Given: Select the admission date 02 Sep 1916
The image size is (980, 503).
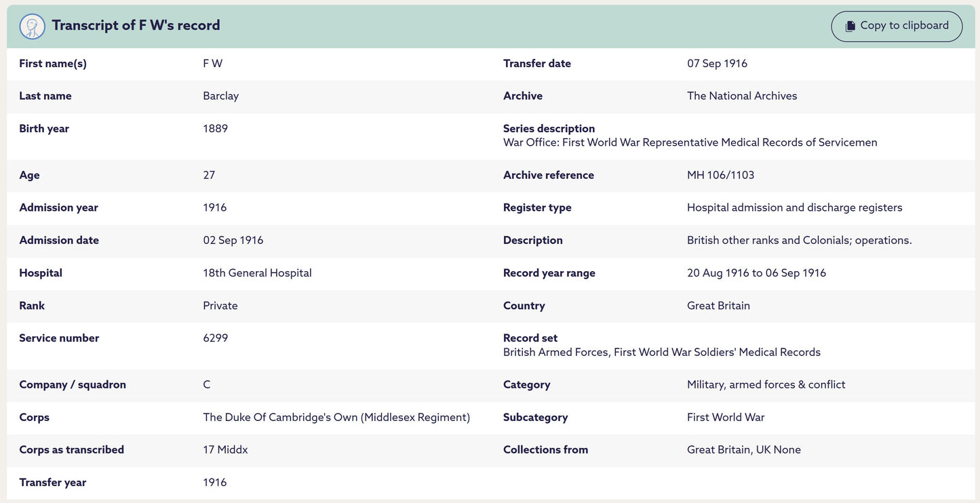Looking at the screenshot, I should click(233, 241).
